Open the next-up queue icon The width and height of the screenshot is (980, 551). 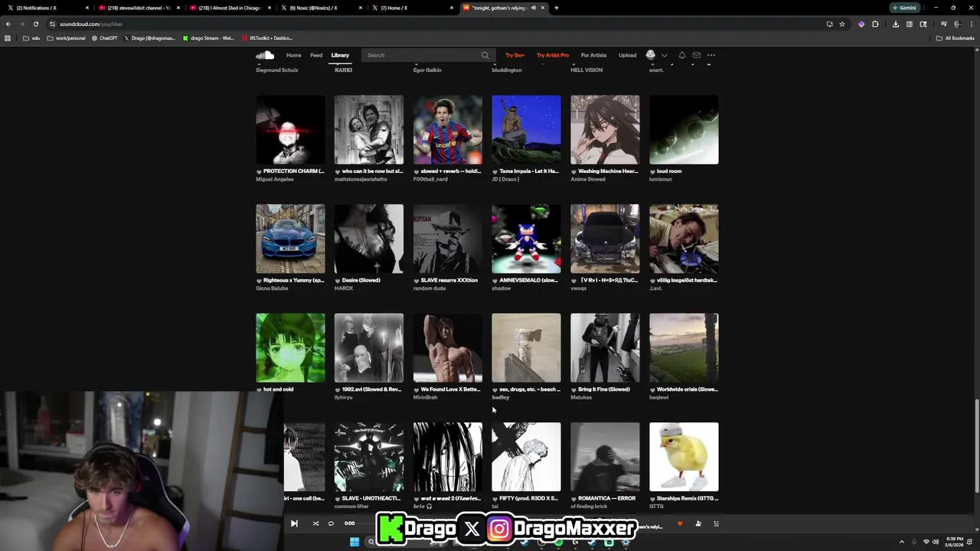coord(716,523)
